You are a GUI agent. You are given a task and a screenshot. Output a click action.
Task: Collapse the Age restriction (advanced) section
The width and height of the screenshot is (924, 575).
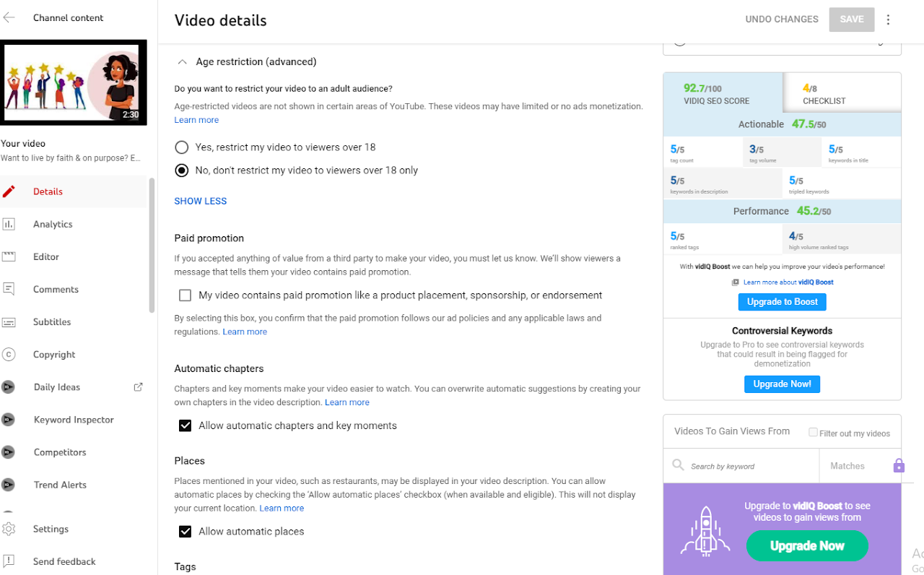(183, 62)
